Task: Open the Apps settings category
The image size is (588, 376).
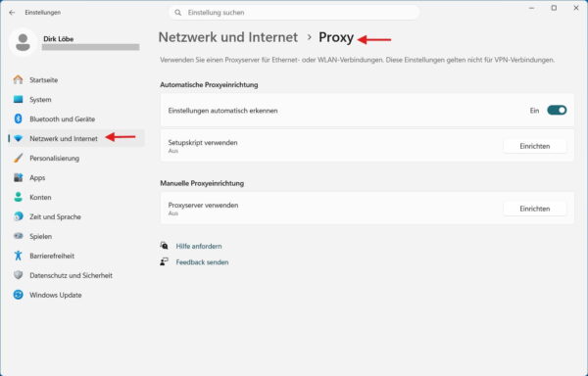Action: tap(76, 177)
